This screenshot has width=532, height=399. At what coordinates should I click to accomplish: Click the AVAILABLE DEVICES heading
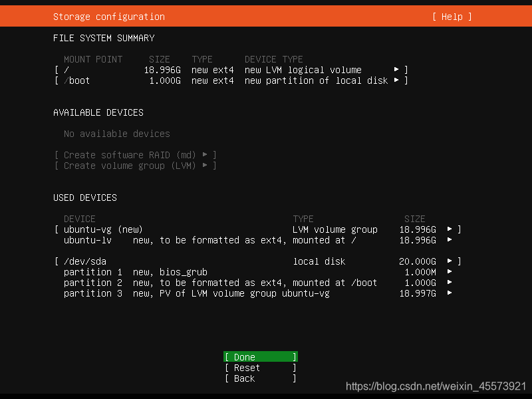coord(98,112)
